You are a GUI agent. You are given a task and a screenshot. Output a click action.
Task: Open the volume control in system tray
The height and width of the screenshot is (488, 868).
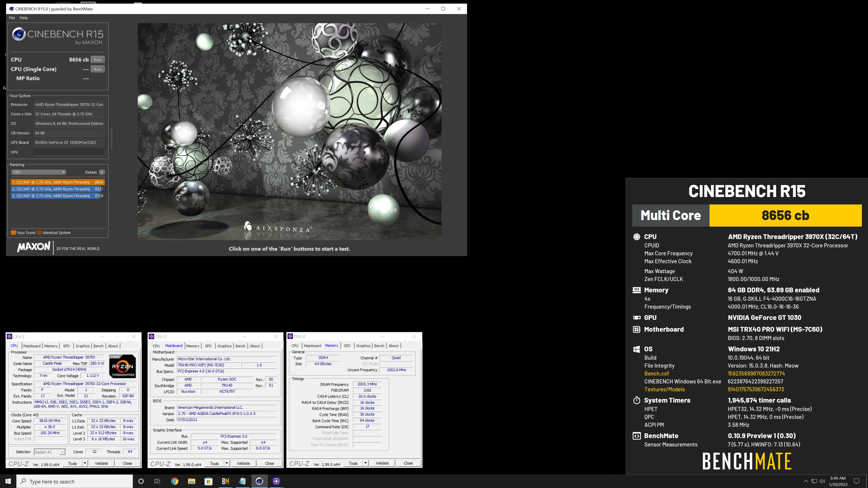(x=822, y=481)
